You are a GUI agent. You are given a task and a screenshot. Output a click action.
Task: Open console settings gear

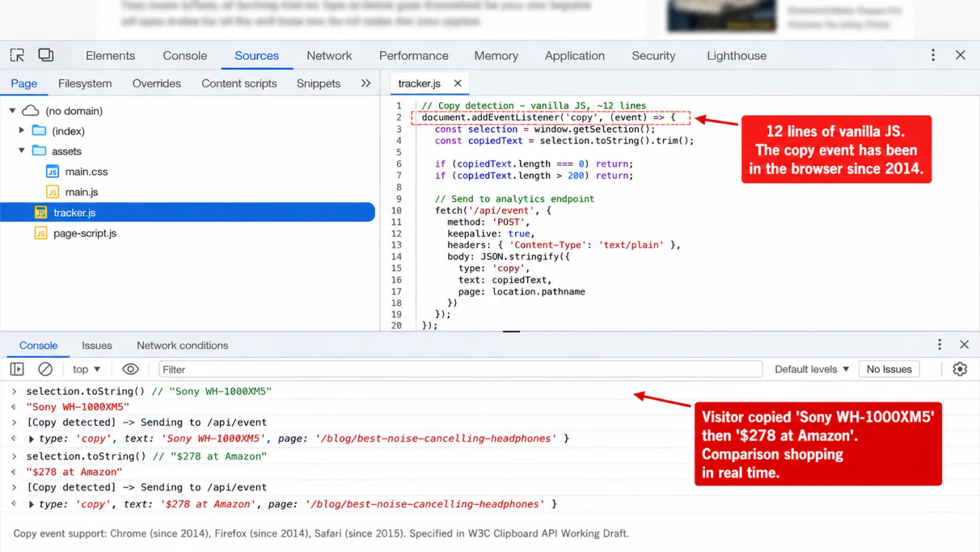[960, 369]
